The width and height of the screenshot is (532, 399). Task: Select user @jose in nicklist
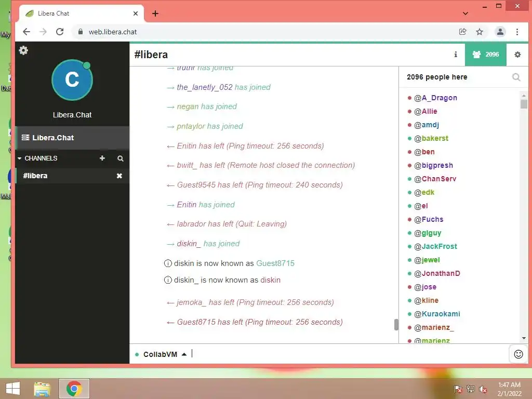pos(425,287)
